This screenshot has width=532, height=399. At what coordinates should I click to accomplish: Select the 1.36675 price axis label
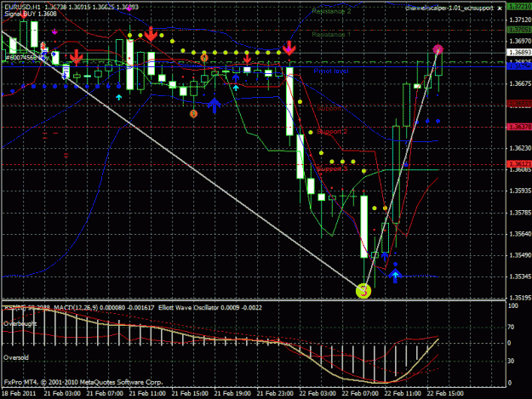[x=520, y=83]
